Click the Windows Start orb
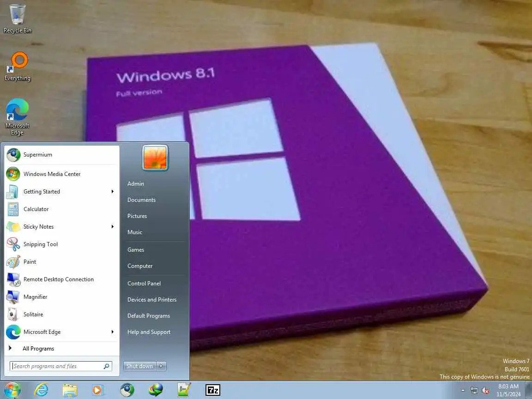Screen dimensions: 532x399 (12, 390)
